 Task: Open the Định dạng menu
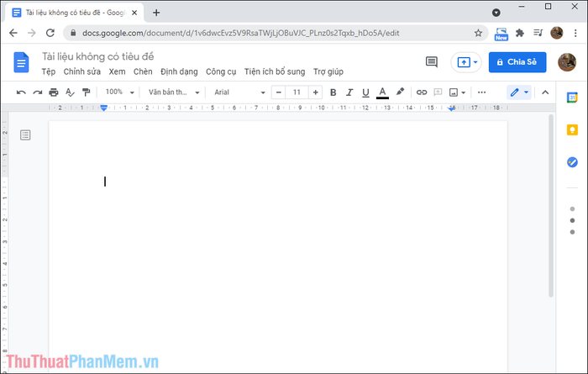point(179,71)
